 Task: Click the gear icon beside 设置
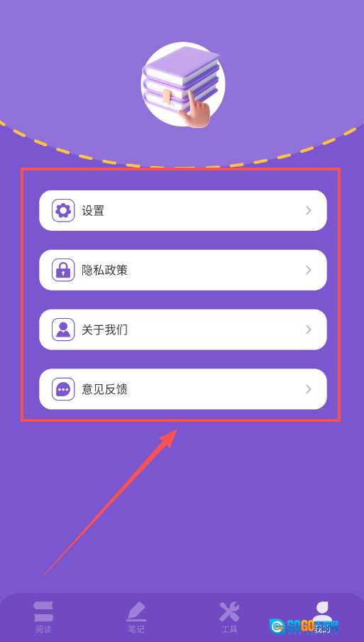click(x=63, y=210)
